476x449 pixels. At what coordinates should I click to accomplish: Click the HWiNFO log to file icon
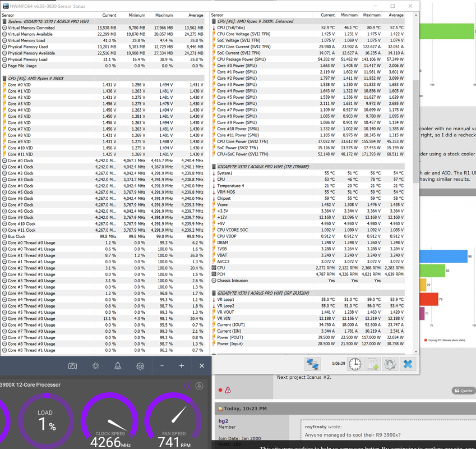click(x=372, y=364)
